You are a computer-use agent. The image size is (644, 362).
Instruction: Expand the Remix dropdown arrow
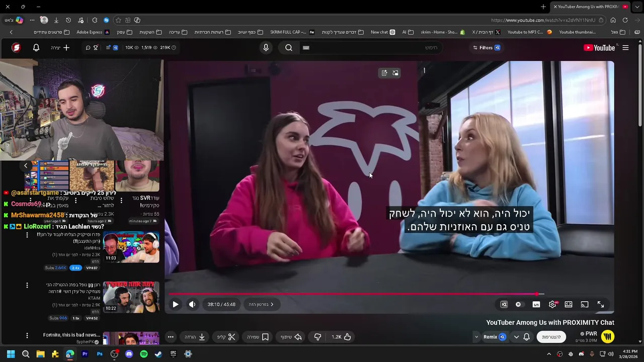tap(476, 337)
